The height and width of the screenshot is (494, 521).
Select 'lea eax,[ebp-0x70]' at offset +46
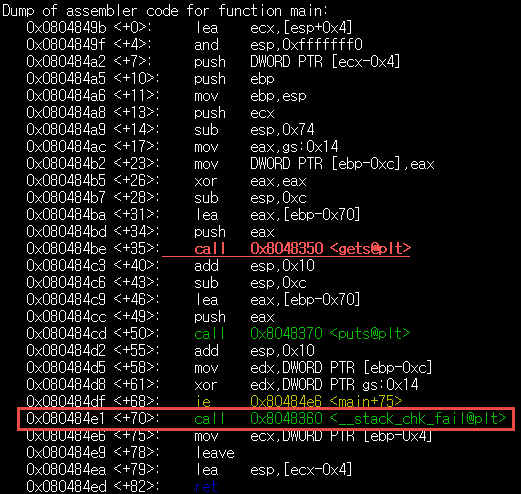[278, 300]
